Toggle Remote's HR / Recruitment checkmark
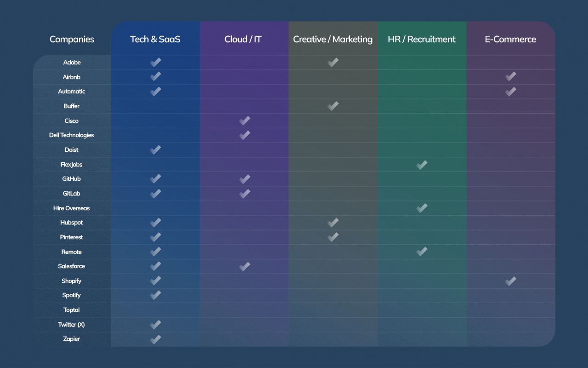This screenshot has height=368, width=588. point(422,251)
